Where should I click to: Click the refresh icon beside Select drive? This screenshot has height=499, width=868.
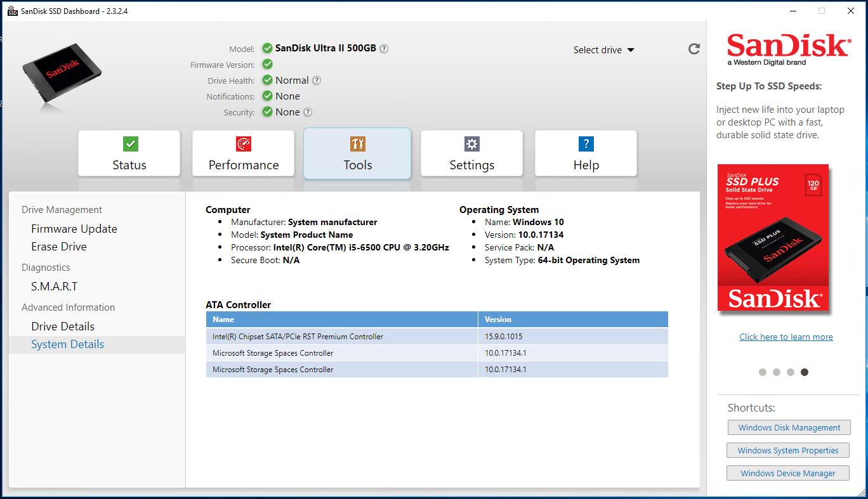tap(694, 49)
